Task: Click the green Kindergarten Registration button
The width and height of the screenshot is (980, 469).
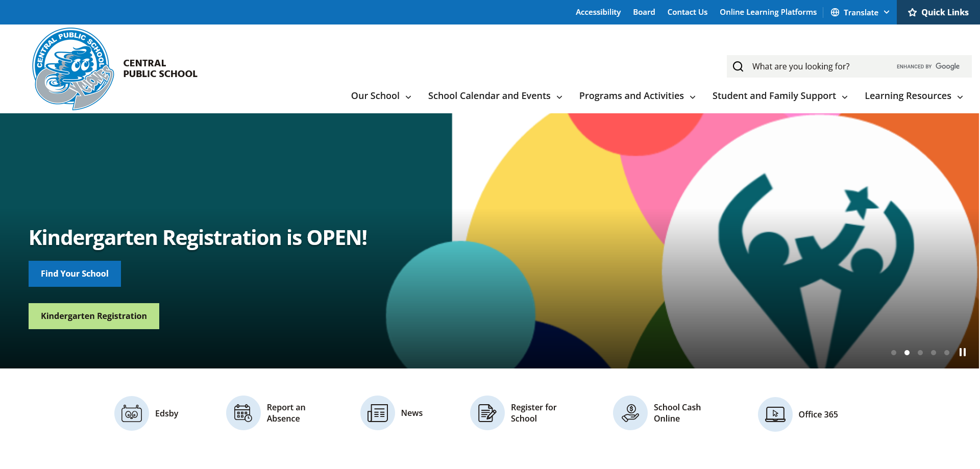Action: pyautogui.click(x=94, y=316)
